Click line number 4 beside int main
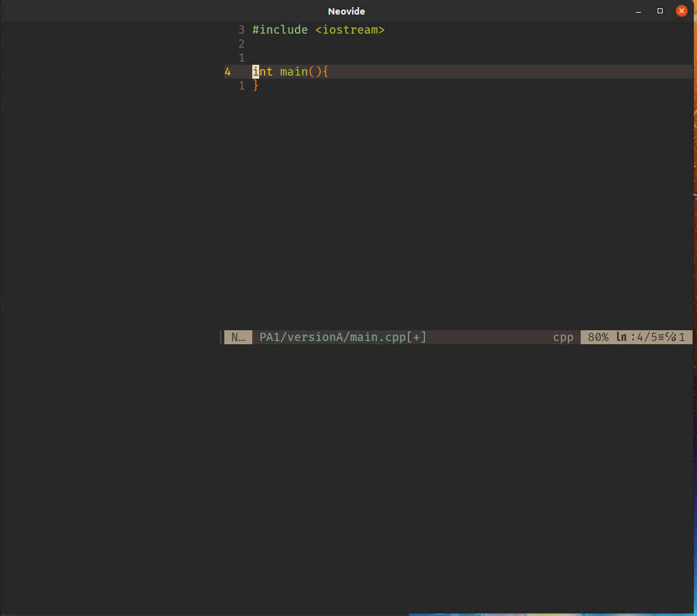 [x=227, y=72]
